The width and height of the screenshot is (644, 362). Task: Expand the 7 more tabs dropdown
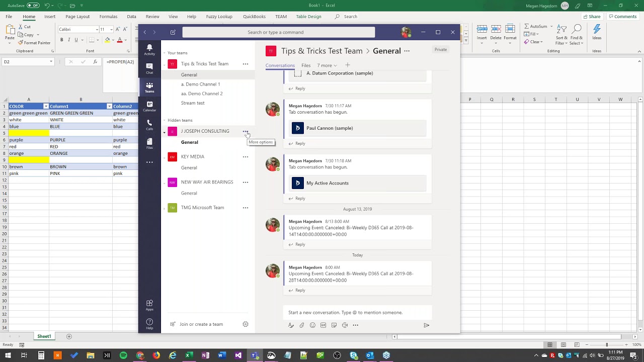(x=327, y=65)
